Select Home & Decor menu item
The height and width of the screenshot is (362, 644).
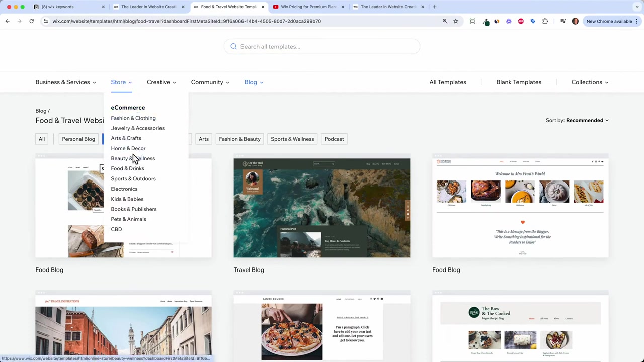(128, 148)
